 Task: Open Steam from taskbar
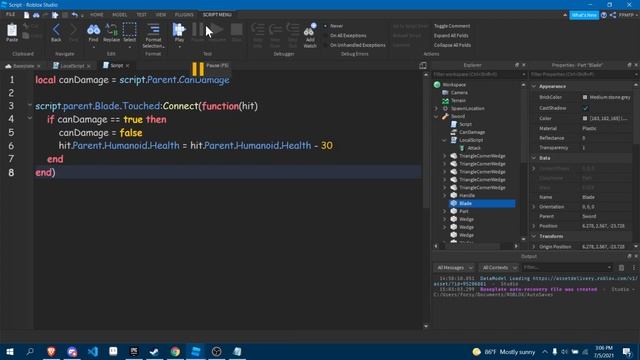[x=154, y=351]
